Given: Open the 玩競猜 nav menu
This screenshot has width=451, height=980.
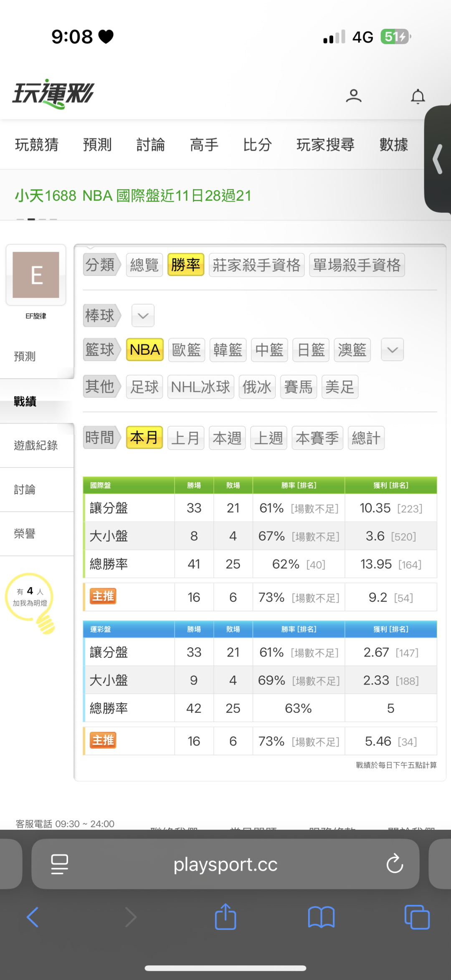Looking at the screenshot, I should pos(37,144).
